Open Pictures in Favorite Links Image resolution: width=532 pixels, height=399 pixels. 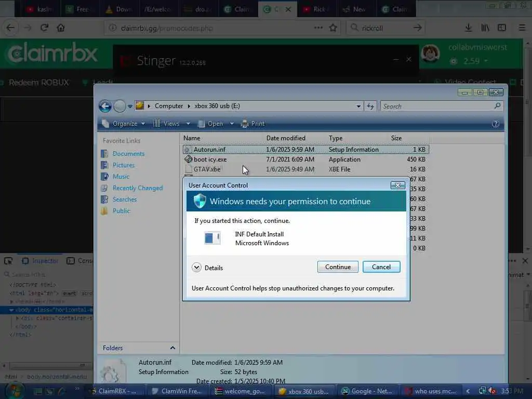tap(124, 165)
